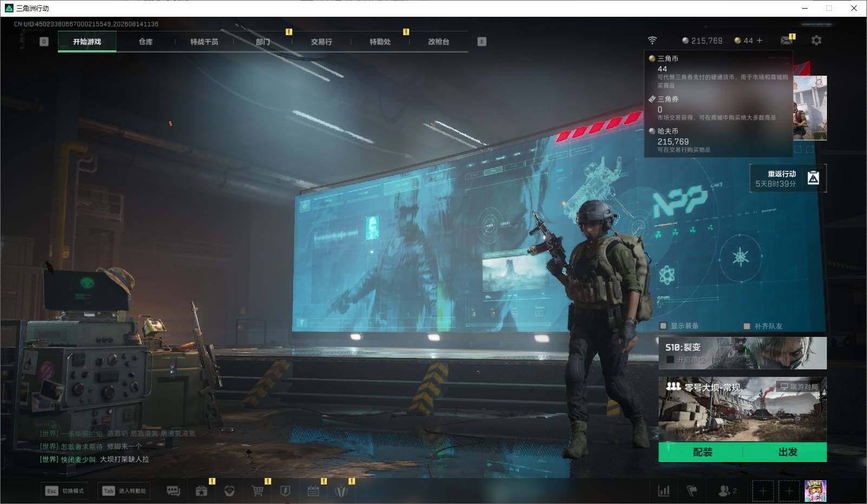Open settings gear icon
Screen dimensions: 867x504
click(816, 41)
